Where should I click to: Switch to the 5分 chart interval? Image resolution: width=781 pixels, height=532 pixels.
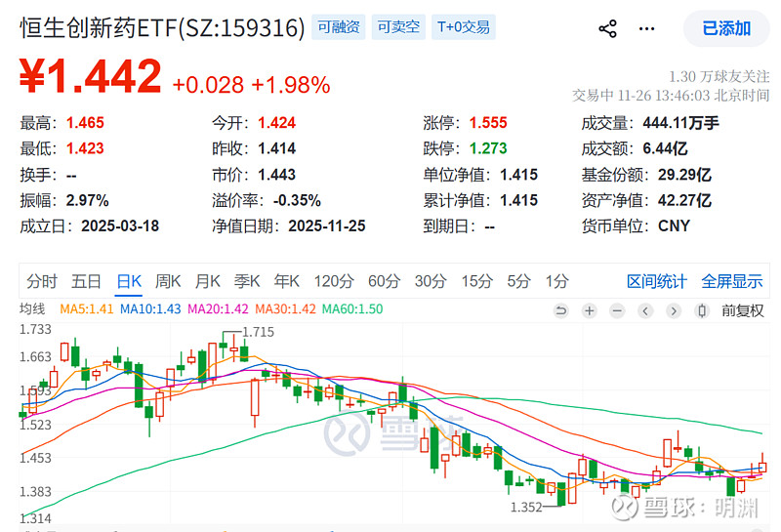[x=518, y=281]
